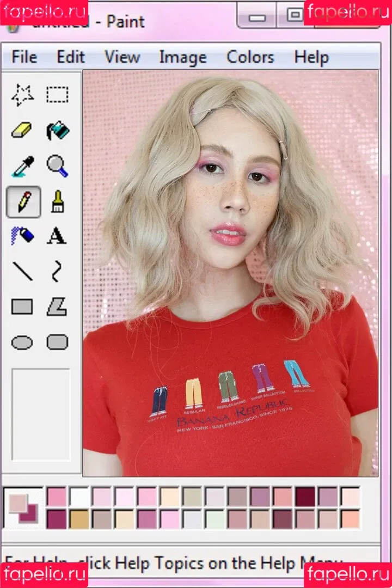Select the Magnifier tool

click(57, 166)
